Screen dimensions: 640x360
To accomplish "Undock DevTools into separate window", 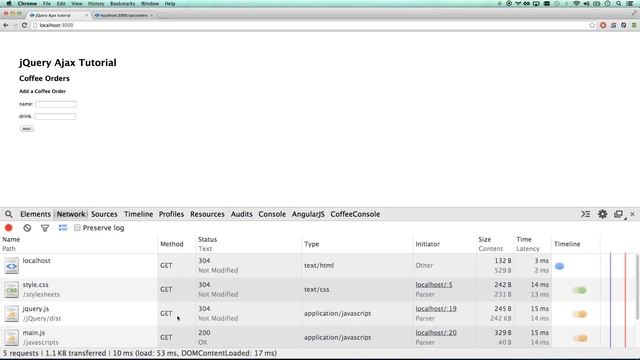I will pyautogui.click(x=619, y=214).
